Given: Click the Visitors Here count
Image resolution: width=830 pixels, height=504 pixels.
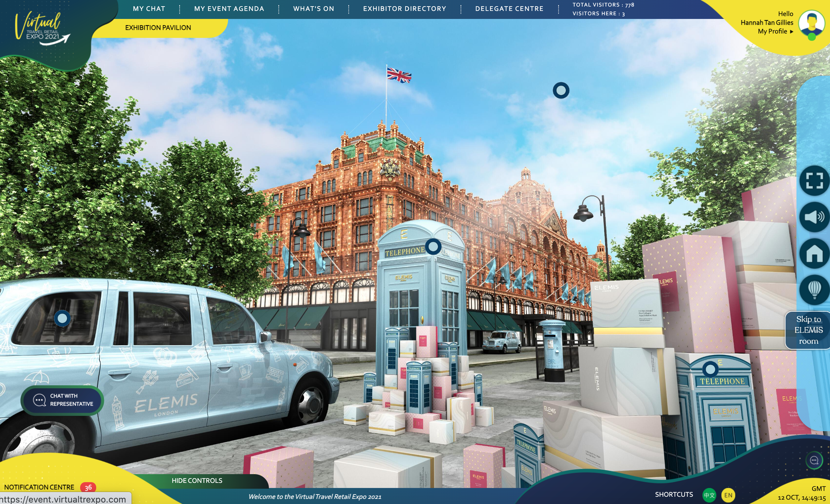Looking at the screenshot, I should point(599,13).
